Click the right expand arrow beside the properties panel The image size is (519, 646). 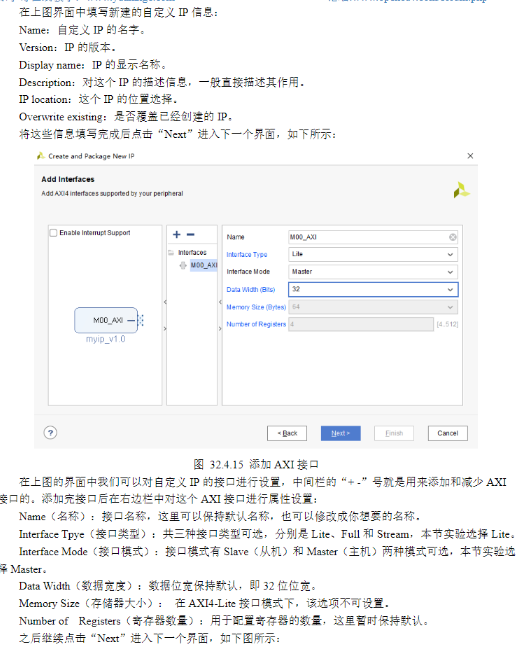point(220,328)
